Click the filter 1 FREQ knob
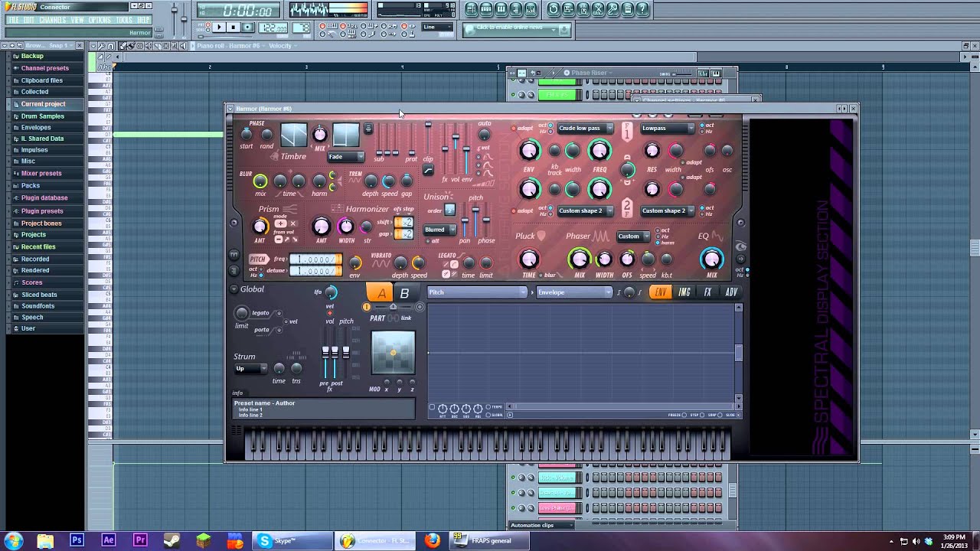Screen dimensions: 980x551 point(599,150)
